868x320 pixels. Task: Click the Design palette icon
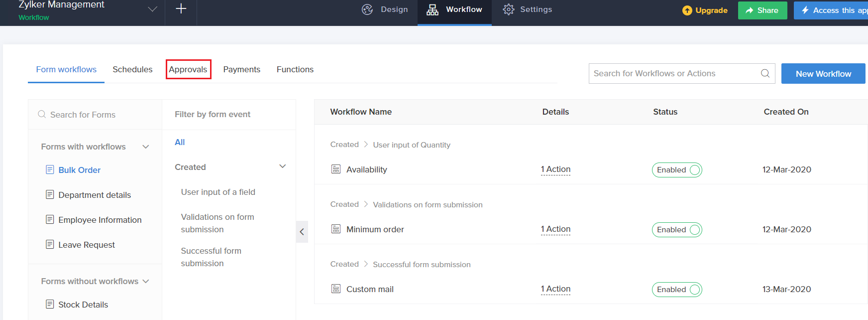point(367,9)
